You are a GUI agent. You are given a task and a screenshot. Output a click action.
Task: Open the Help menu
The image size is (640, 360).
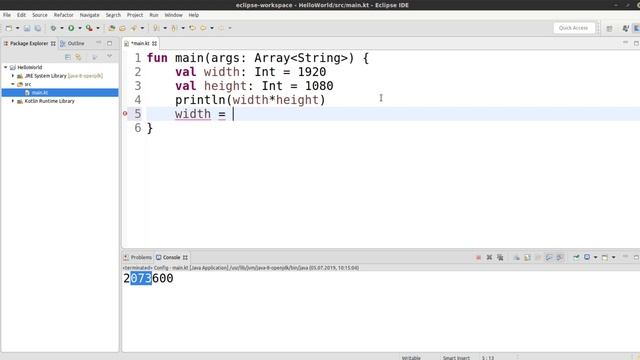click(x=193, y=15)
